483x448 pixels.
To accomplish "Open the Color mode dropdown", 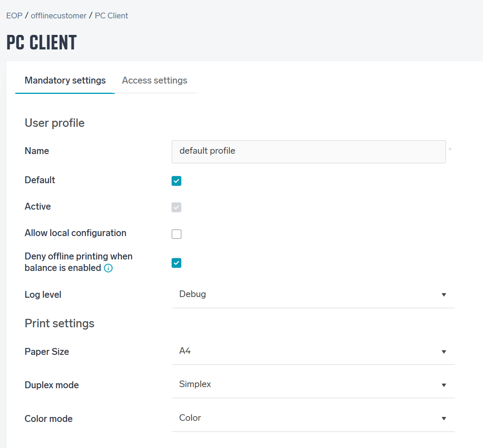I will coord(313,418).
